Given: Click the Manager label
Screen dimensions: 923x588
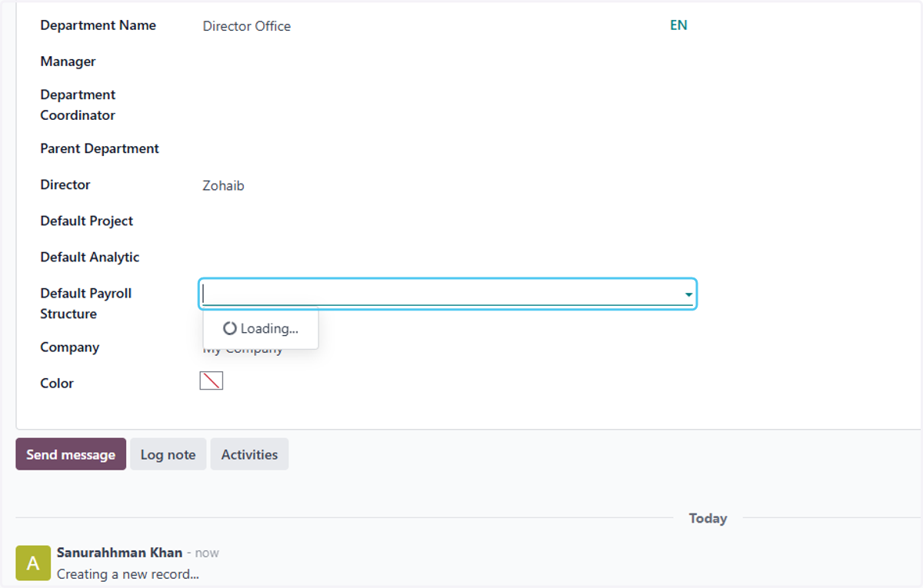Looking at the screenshot, I should (x=68, y=61).
